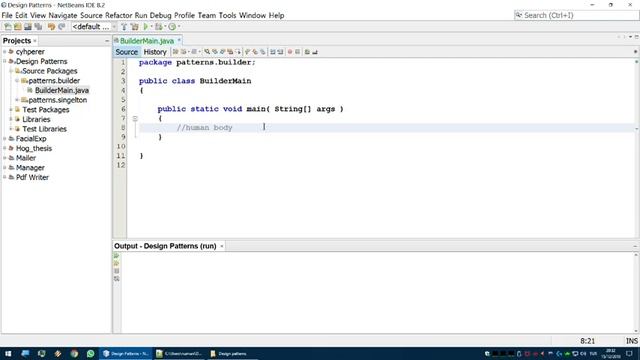Viewport: 640px width, 360px height.
Task: Open WhatsApp from the taskbar
Action: point(90,353)
